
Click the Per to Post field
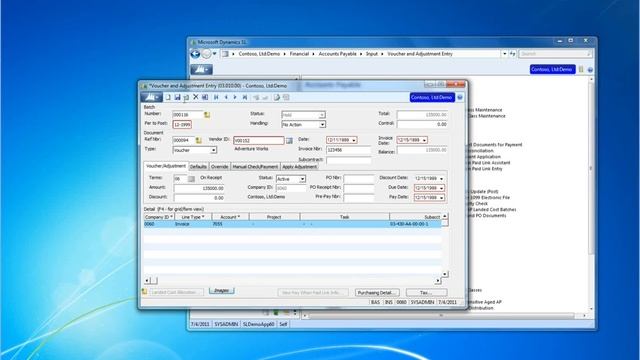182,124
